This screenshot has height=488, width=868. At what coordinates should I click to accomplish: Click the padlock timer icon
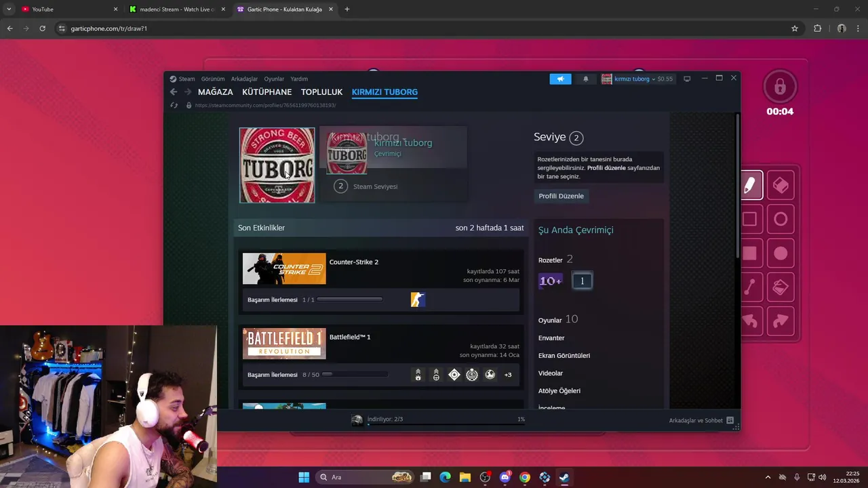click(780, 87)
